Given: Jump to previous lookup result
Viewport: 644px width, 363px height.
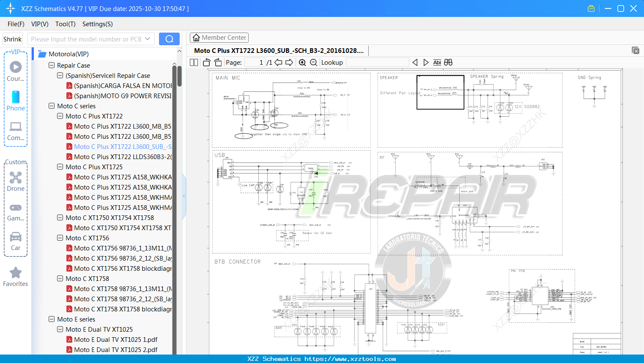Looking at the screenshot, I should [x=415, y=62].
